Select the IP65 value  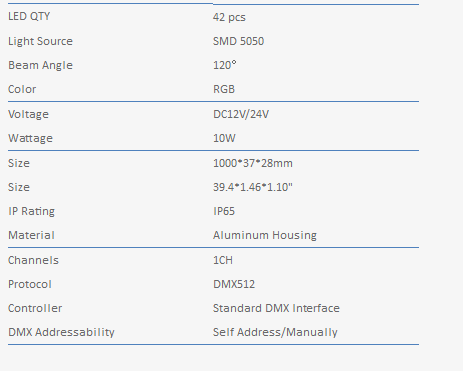point(224,211)
